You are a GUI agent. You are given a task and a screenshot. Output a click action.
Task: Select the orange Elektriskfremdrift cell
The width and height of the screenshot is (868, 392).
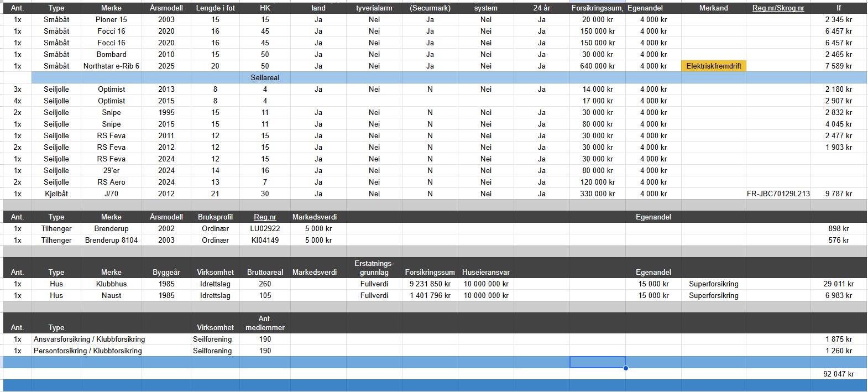coord(713,66)
